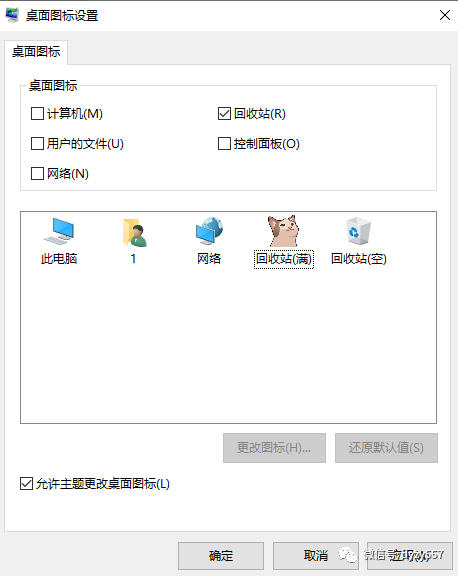Toggle 允许主题更改桌面图标(L) checkbox
458x576 pixels.
point(26,483)
